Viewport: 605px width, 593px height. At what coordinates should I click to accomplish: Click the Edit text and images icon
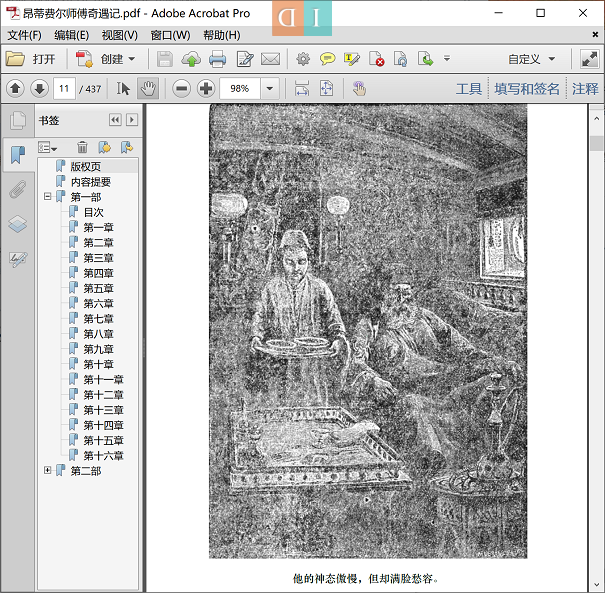245,59
